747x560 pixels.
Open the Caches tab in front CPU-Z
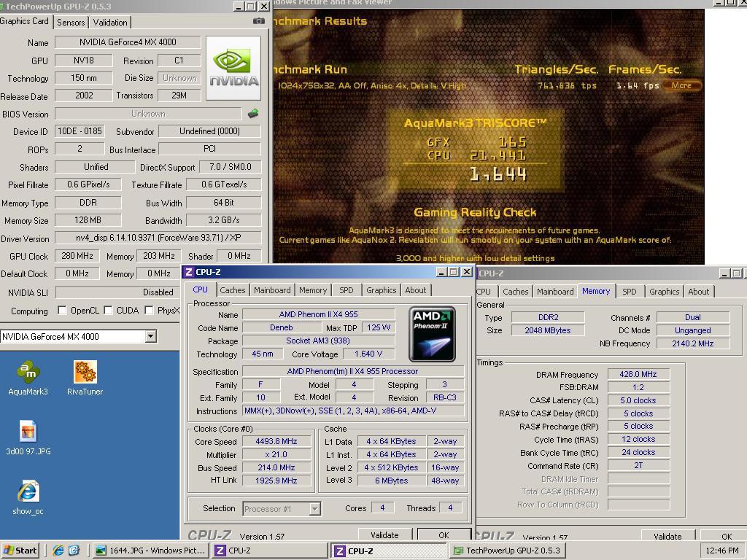[x=233, y=290]
